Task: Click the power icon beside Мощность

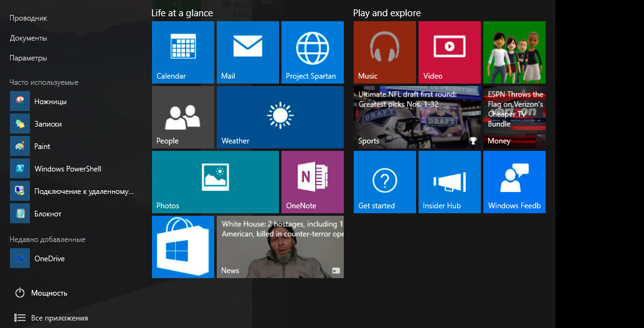Action: (20, 292)
